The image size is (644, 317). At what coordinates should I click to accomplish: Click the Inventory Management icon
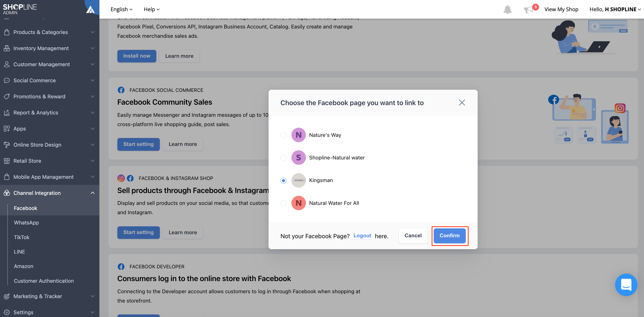(7, 48)
